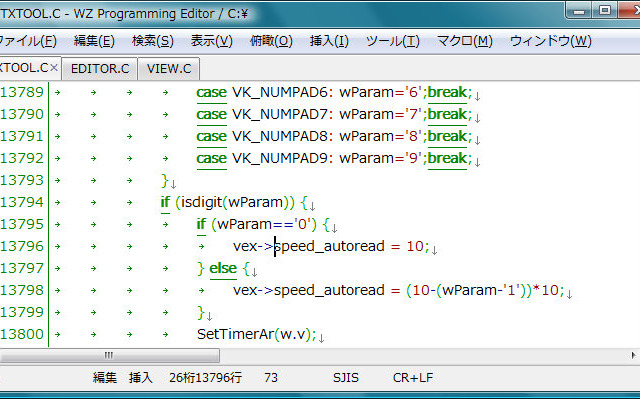The height and width of the screenshot is (399, 640).
Task: Open the 編集(E) menu
Action: (94, 41)
